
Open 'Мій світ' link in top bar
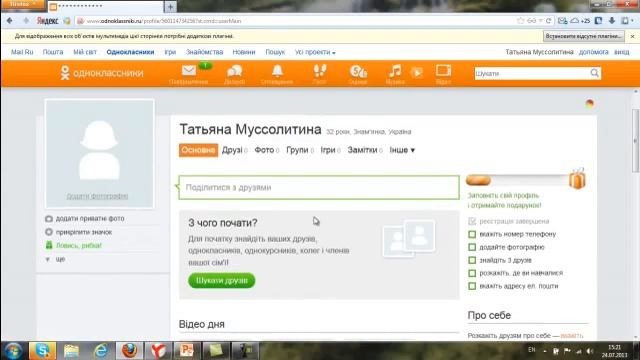[x=85, y=52]
